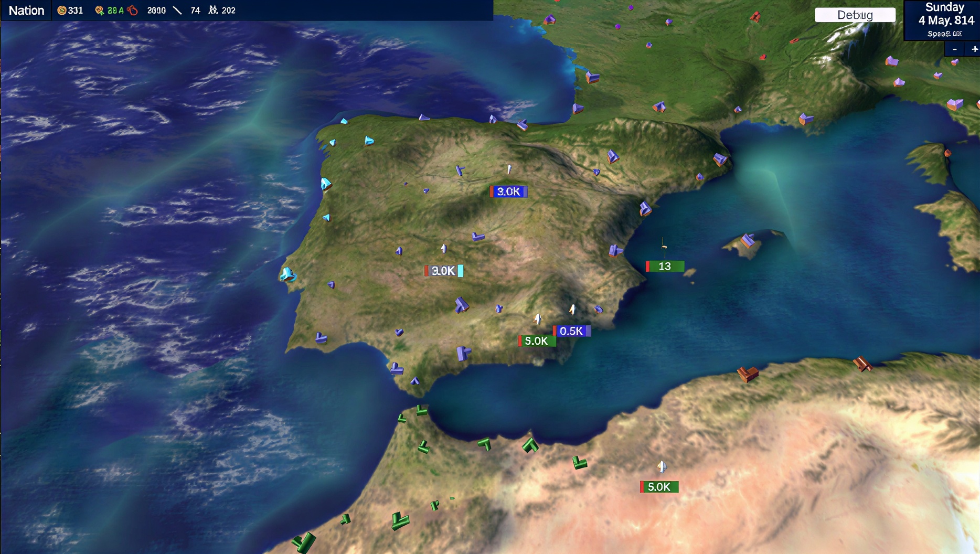Click the military value 74
Image resolution: width=980 pixels, height=554 pixels.
(x=195, y=10)
